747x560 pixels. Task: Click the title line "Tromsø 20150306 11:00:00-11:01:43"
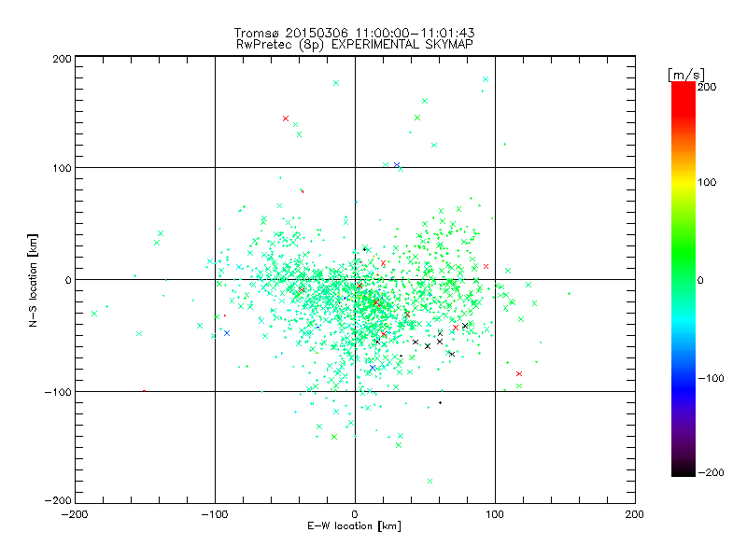355,33
